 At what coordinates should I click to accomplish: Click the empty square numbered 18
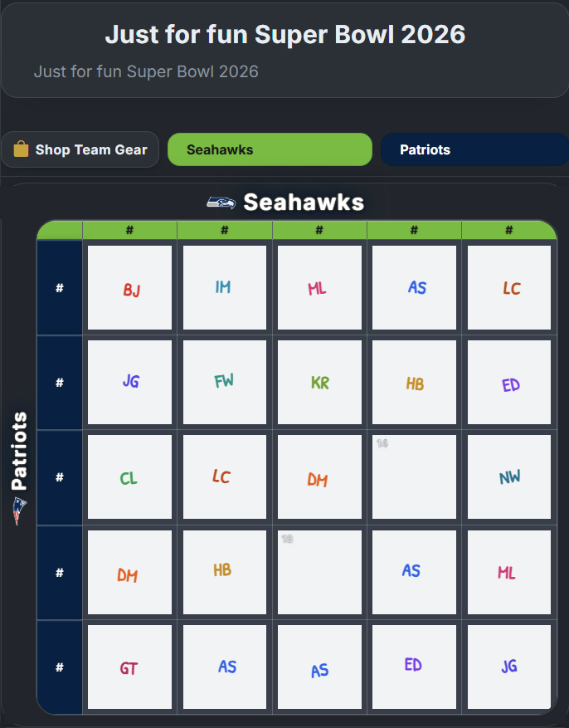(x=319, y=572)
